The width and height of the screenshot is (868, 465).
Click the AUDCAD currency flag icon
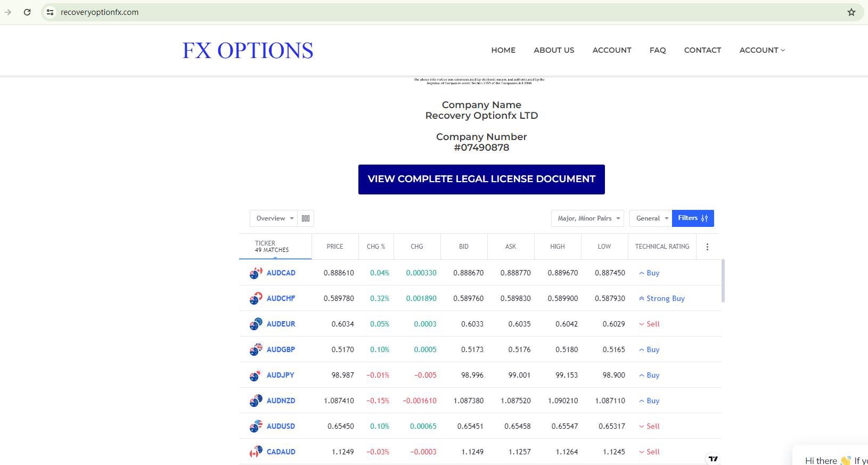[x=256, y=273]
